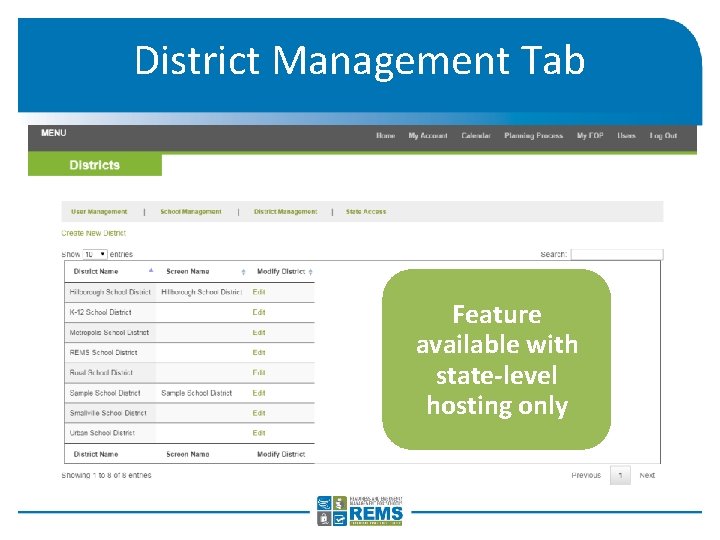Click Sample School District screen name cell

tap(197, 393)
